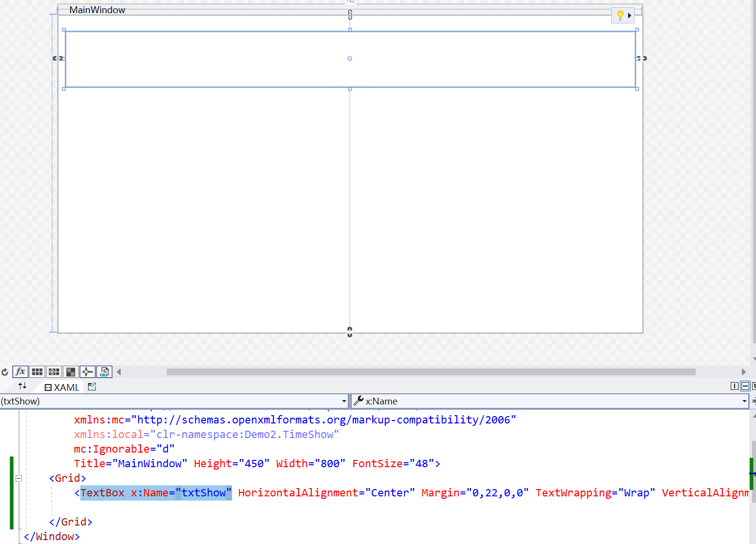Image resolution: width=756 pixels, height=544 pixels.
Task: Click the xmlns:mc namespace URL
Action: [x=324, y=420]
